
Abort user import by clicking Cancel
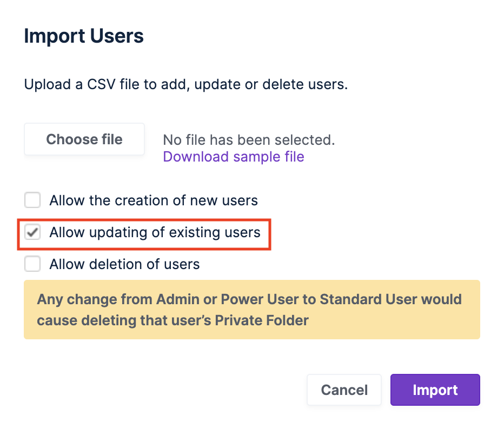coord(344,390)
